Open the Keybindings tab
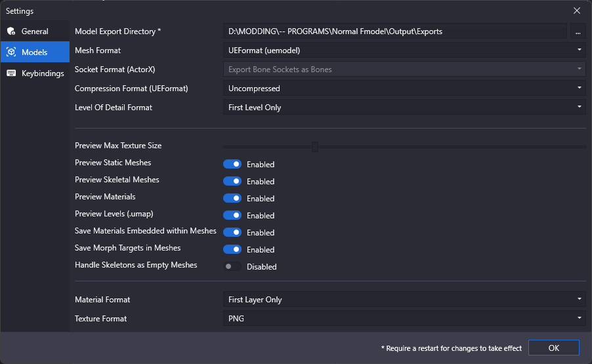This screenshot has height=364, width=592. [35, 73]
